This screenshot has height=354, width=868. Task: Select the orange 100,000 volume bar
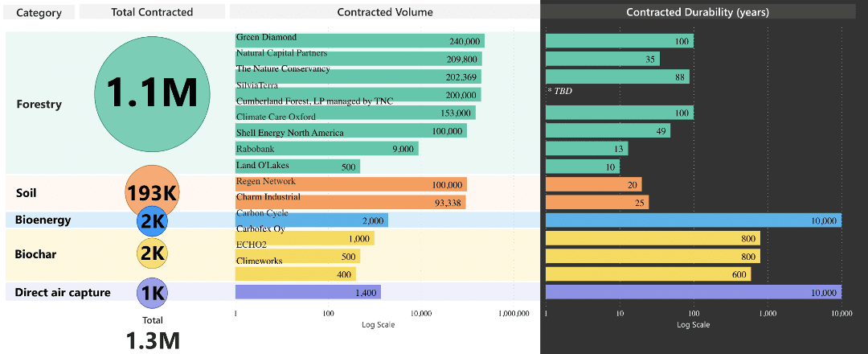[351, 184]
